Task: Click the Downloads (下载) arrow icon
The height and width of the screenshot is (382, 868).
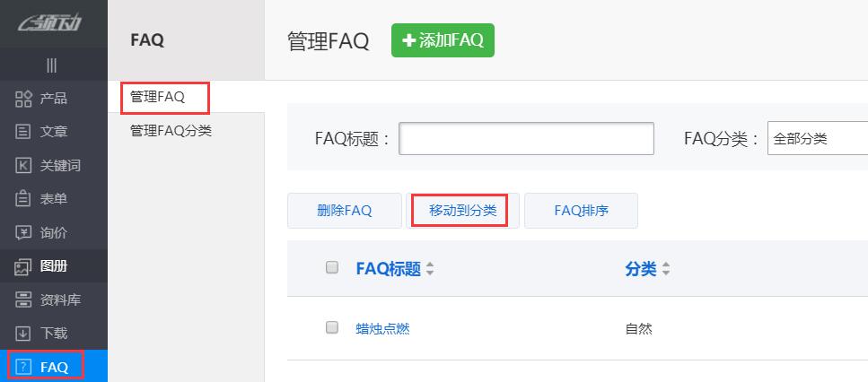Action: pyautogui.click(x=24, y=334)
